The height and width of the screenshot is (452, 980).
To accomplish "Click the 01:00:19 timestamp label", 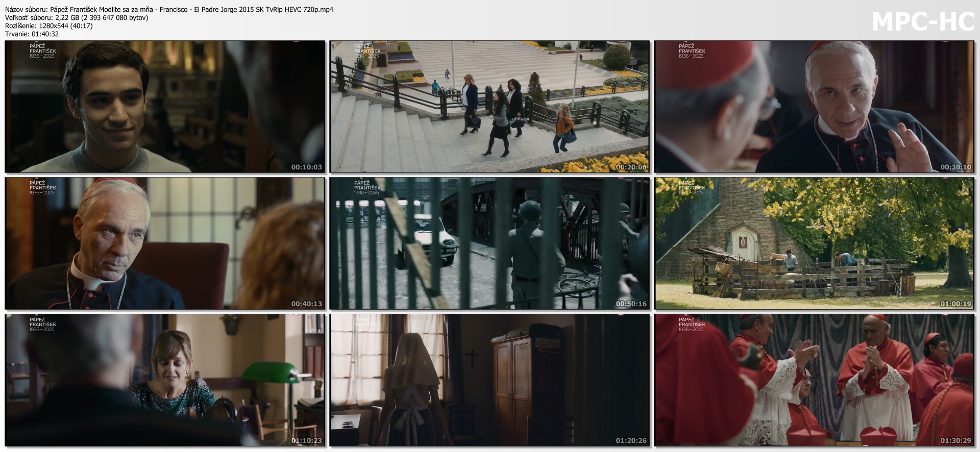I will pyautogui.click(x=955, y=304).
